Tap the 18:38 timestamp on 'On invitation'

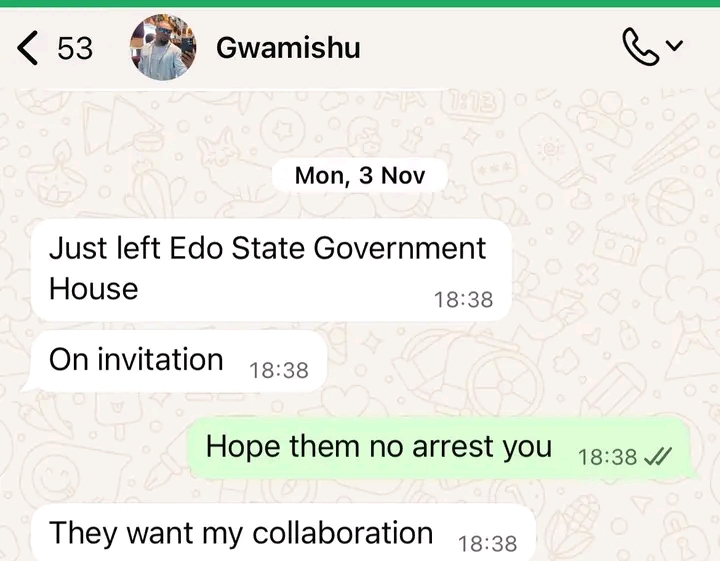pyautogui.click(x=279, y=371)
